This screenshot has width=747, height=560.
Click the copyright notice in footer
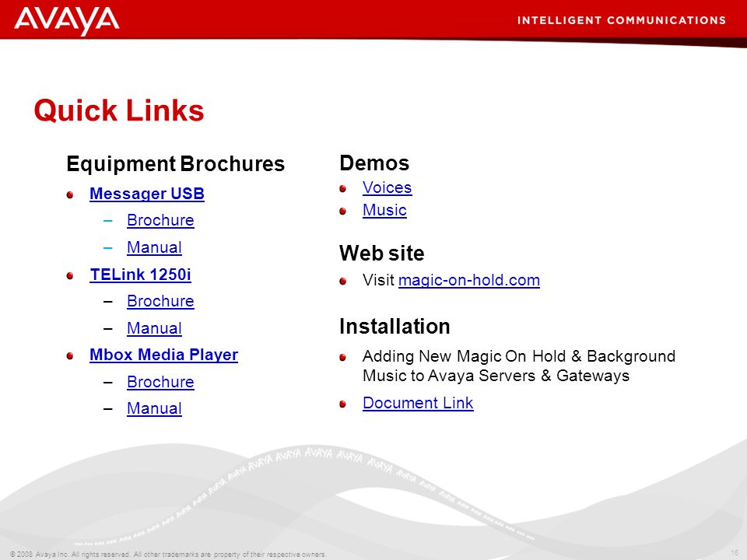[169, 555]
